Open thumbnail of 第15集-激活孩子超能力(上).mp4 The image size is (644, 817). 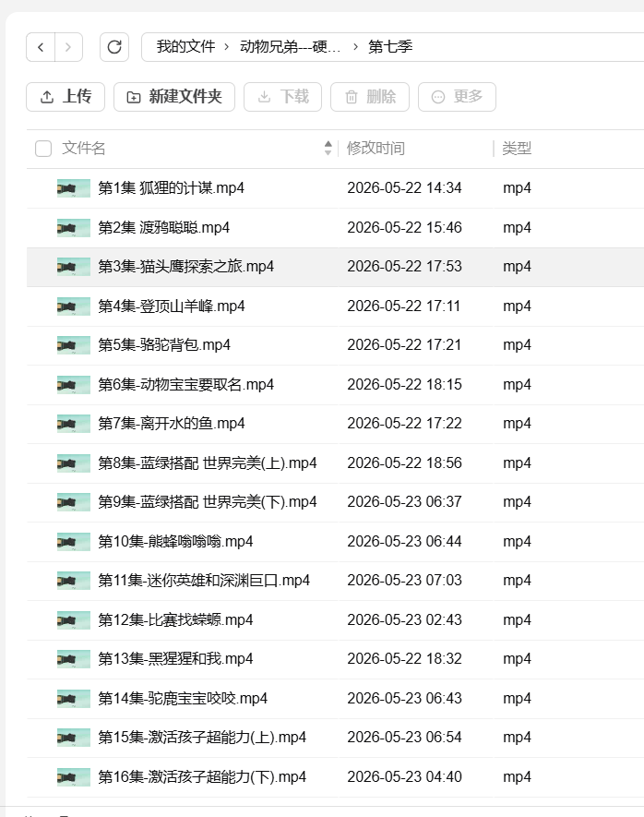pos(74,738)
